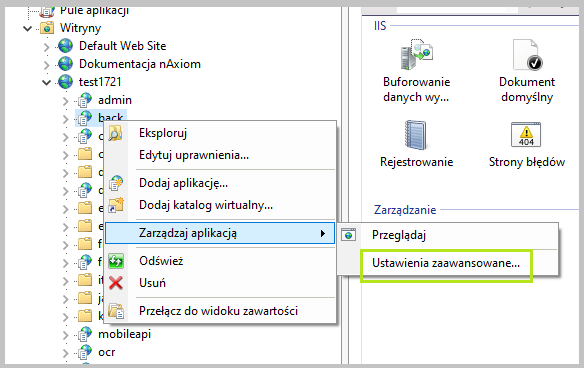The image size is (584, 368).
Task: Click Przełącz do widoku zawartości entry
Action: coord(218,311)
